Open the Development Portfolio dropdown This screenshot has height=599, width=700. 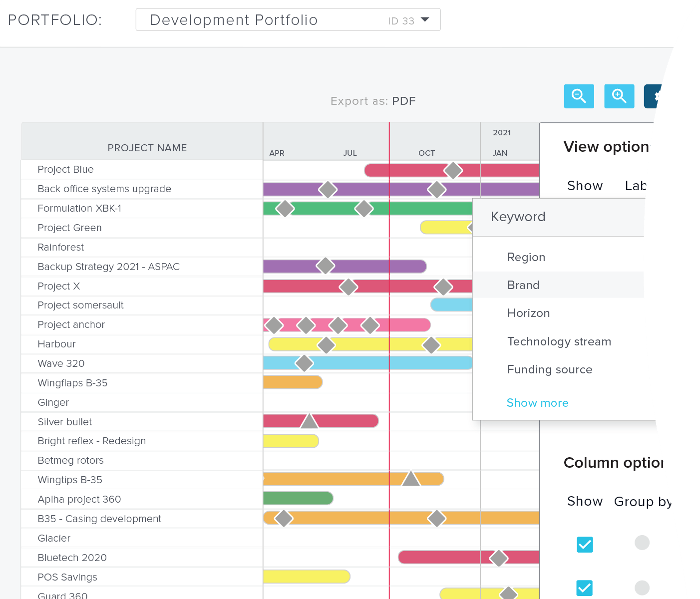(288, 20)
